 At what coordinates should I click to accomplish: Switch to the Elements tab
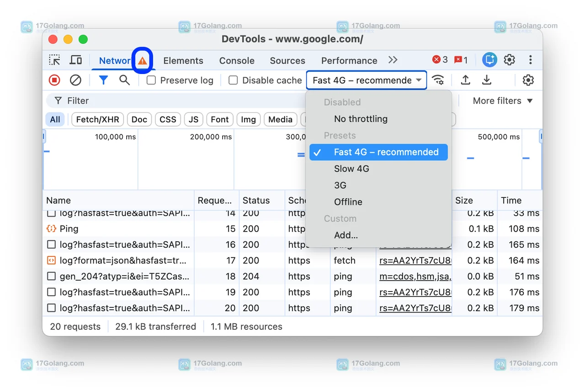(183, 61)
